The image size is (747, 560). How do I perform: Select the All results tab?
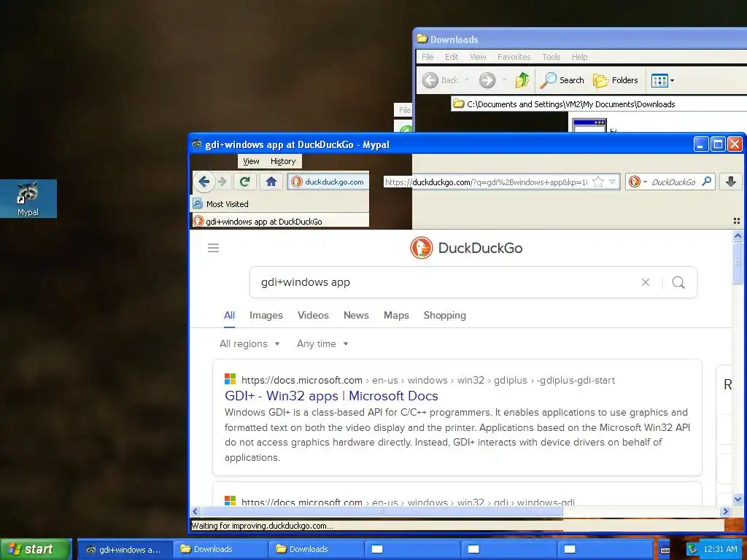tap(229, 315)
